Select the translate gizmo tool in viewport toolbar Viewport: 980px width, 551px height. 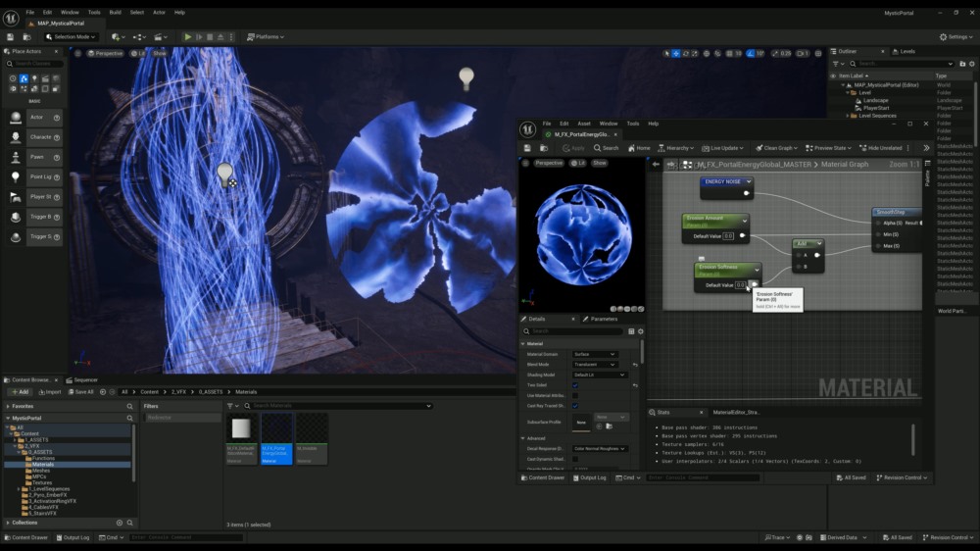(x=675, y=54)
